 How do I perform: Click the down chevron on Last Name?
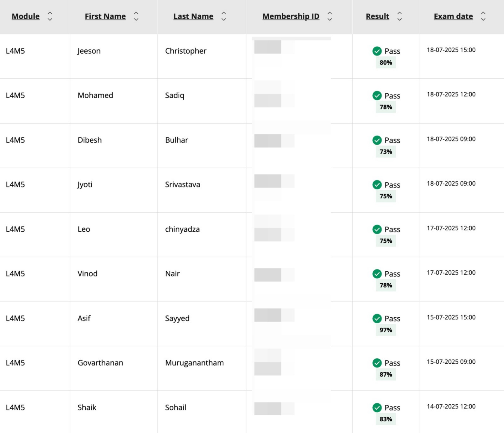point(224,20)
